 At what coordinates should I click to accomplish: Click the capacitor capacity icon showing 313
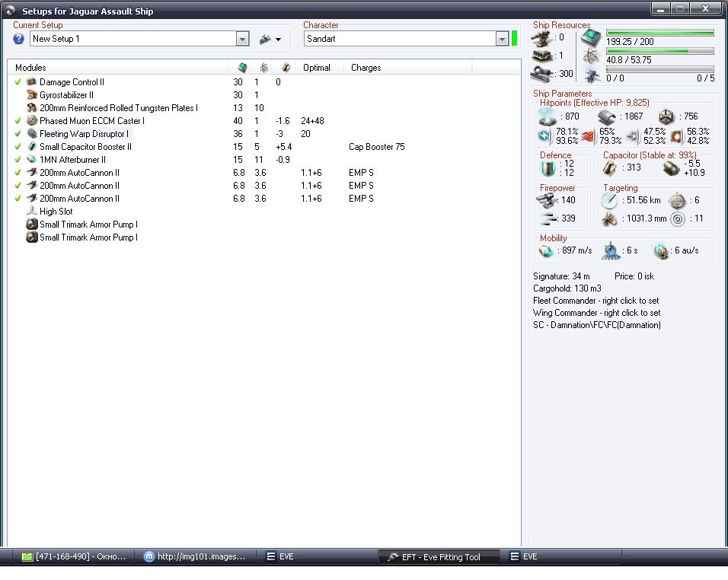tap(610, 168)
